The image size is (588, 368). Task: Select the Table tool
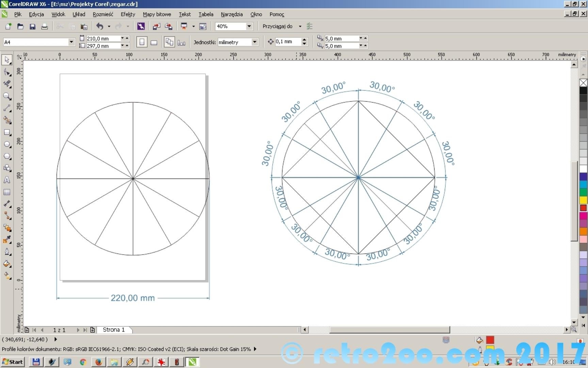coord(6,192)
